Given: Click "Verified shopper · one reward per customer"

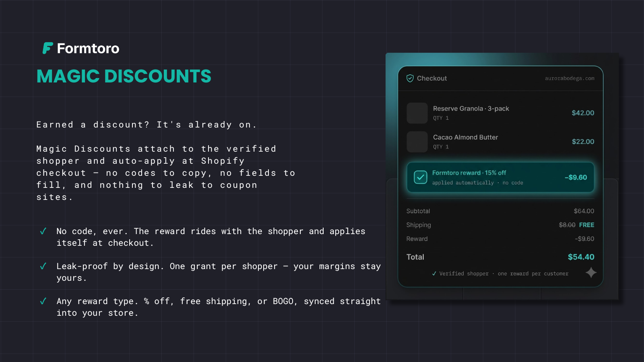Looking at the screenshot, I should pos(504,274).
